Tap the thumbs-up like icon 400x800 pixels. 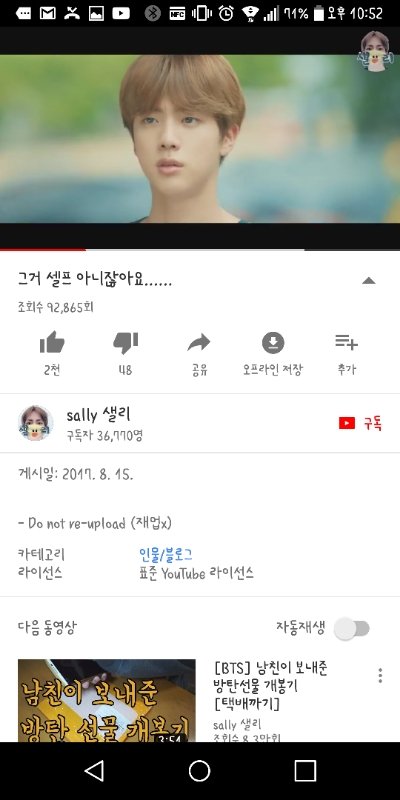tap(52, 342)
